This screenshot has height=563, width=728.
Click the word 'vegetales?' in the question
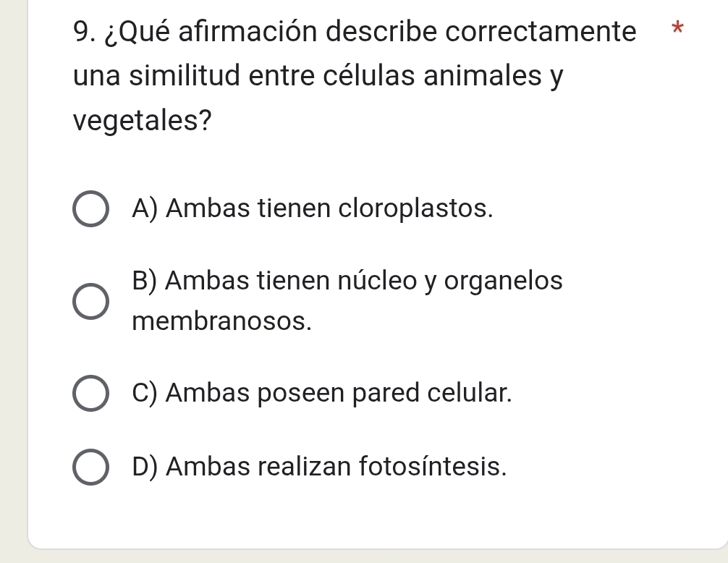(141, 120)
